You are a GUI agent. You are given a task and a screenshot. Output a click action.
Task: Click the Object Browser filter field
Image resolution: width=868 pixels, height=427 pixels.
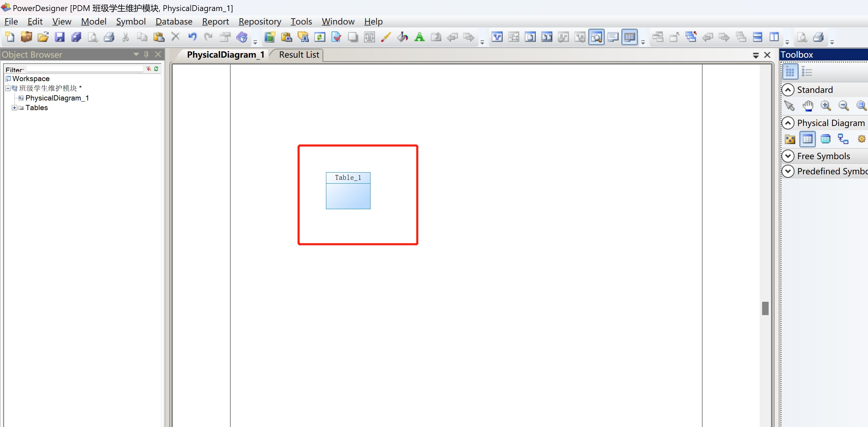(x=85, y=69)
